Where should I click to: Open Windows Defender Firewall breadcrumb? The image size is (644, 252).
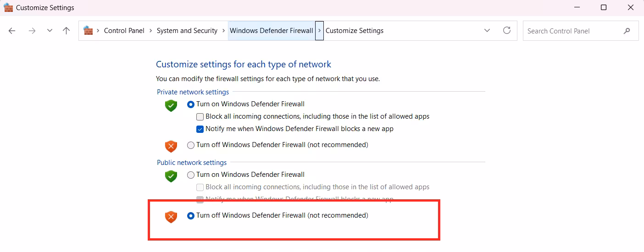click(x=272, y=31)
